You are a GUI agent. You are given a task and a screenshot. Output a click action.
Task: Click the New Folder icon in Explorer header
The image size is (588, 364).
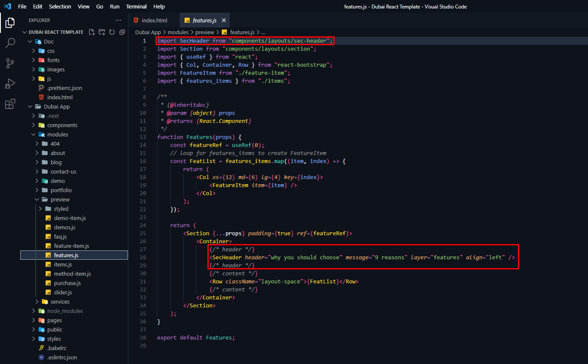(x=102, y=32)
